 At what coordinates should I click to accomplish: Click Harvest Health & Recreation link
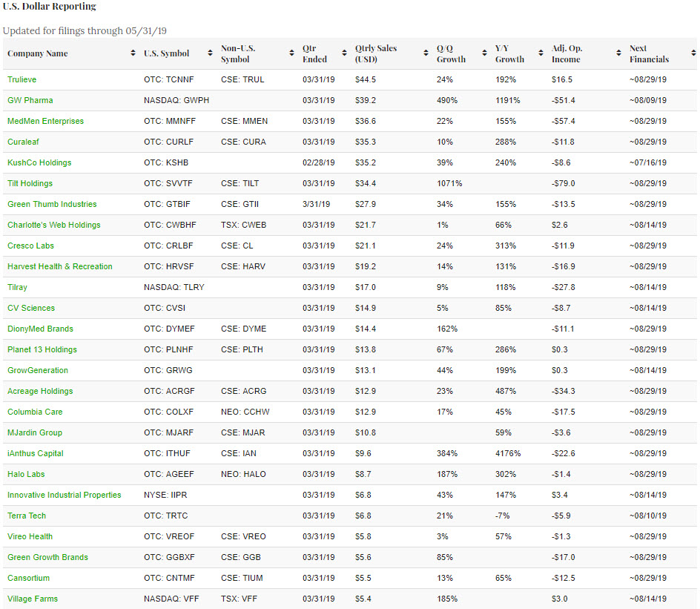click(x=59, y=266)
